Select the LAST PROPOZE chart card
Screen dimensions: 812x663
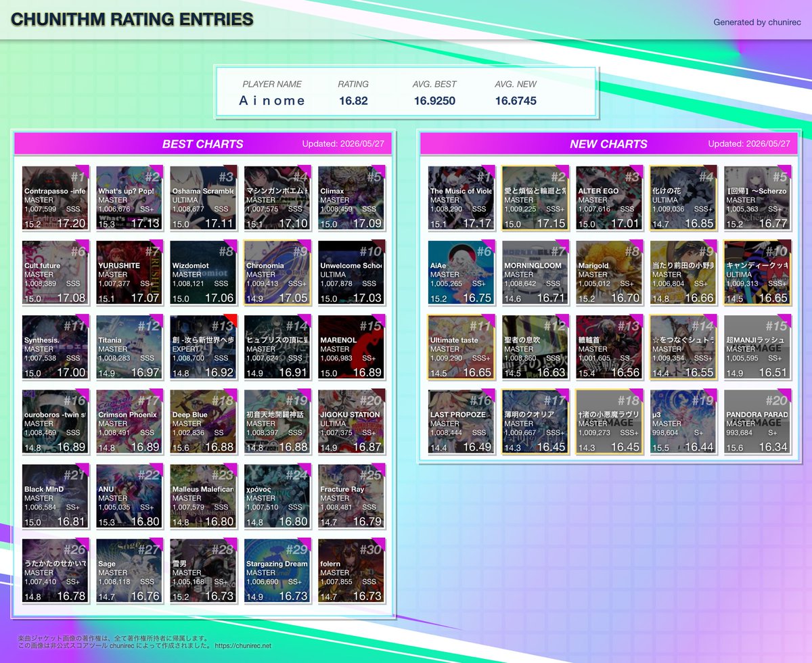(461, 421)
